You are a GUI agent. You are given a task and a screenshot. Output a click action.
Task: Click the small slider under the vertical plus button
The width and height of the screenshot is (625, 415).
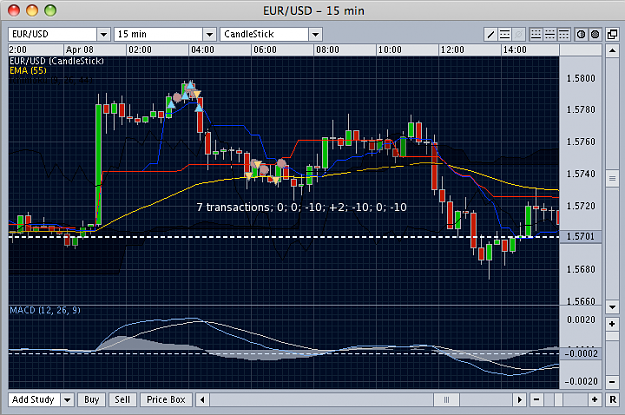[612, 336]
